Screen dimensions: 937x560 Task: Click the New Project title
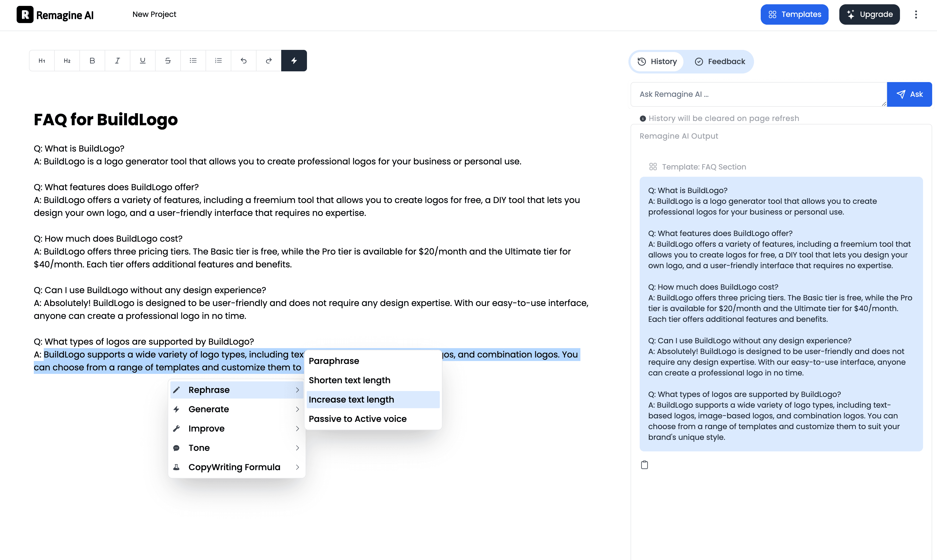(x=154, y=14)
